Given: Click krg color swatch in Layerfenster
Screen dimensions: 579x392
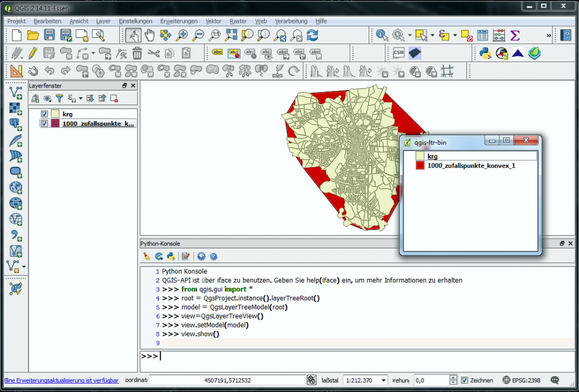Looking at the screenshot, I should [x=55, y=114].
